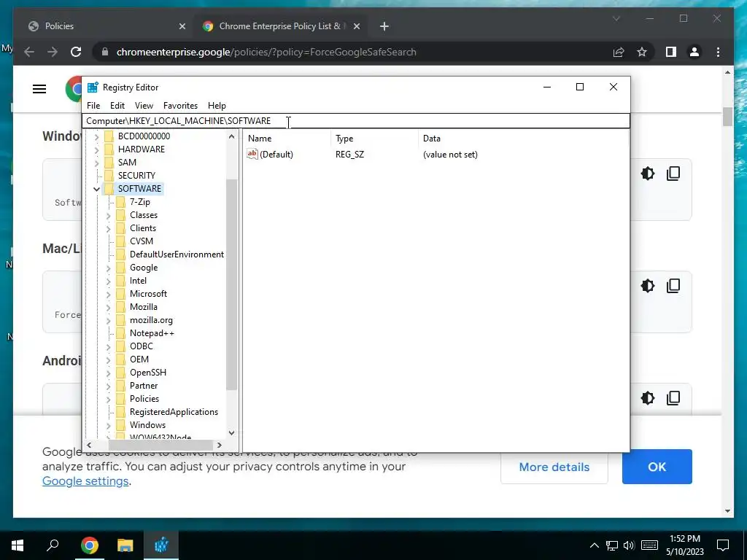Open notification center icon

(723, 545)
